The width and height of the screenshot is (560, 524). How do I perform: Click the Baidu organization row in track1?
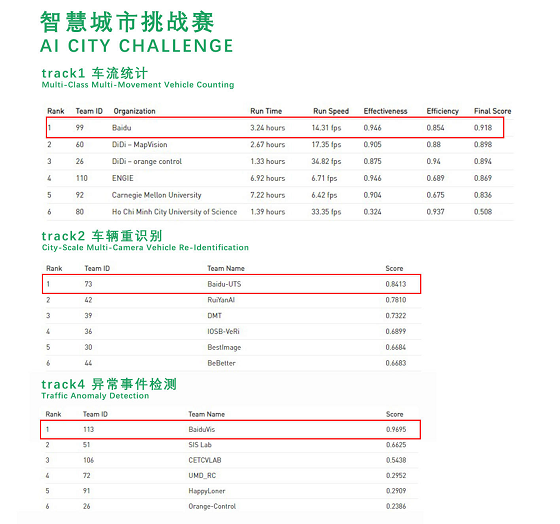coord(275,128)
